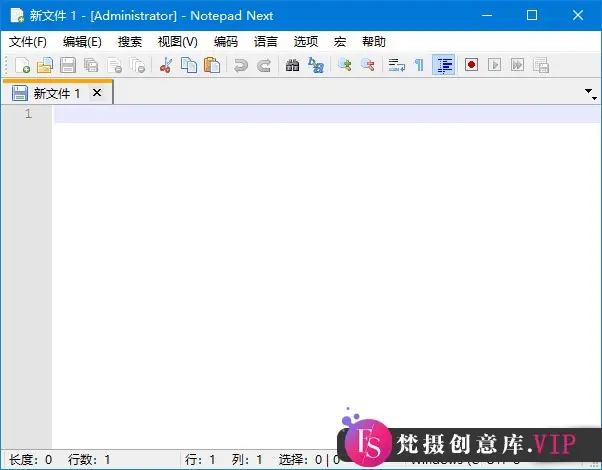The width and height of the screenshot is (602, 470).
Task: Click line 1 in the editor
Action: tap(327, 114)
